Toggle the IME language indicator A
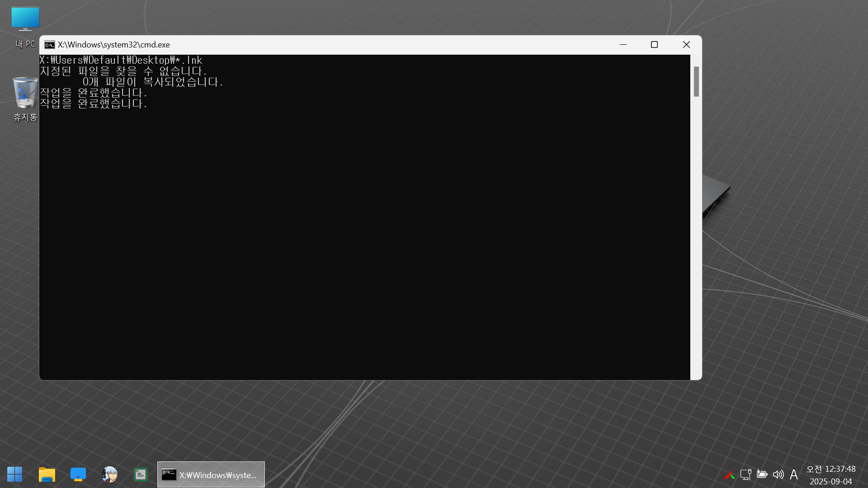This screenshot has width=868, height=488. pos(794,474)
